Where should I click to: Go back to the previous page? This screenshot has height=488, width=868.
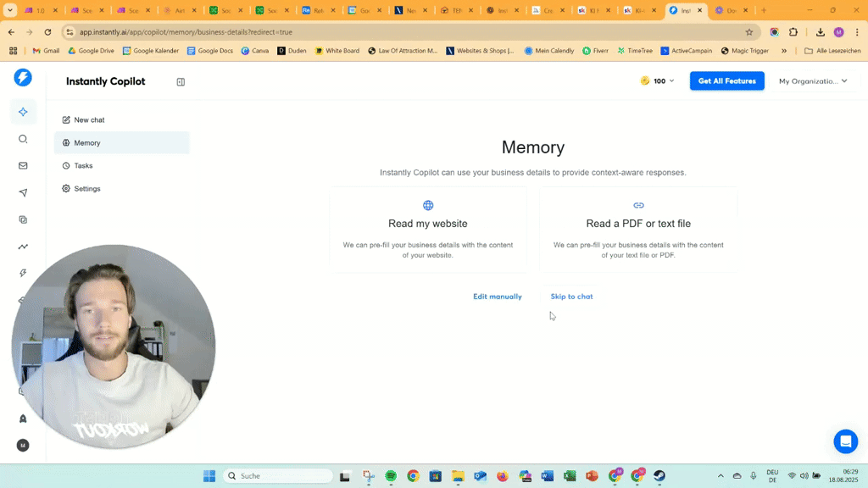[x=11, y=32]
